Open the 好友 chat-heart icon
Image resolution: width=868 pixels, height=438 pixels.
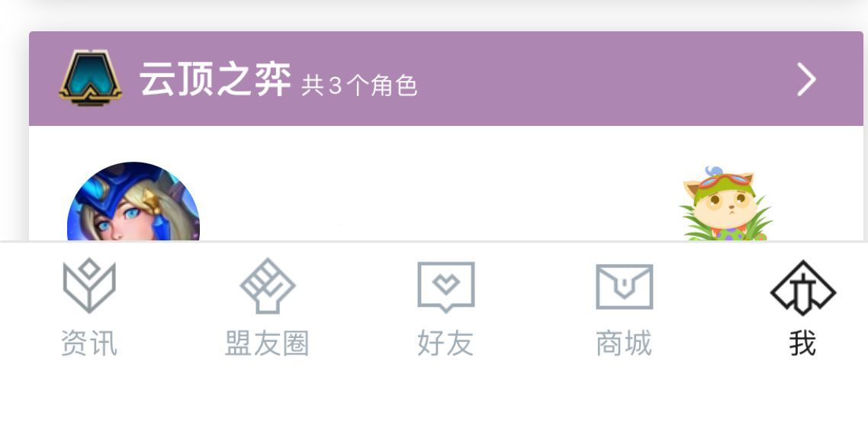tap(445, 287)
